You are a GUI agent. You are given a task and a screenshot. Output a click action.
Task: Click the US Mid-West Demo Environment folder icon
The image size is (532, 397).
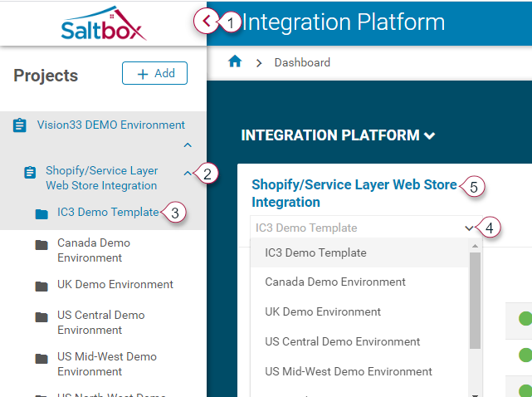[x=41, y=359]
